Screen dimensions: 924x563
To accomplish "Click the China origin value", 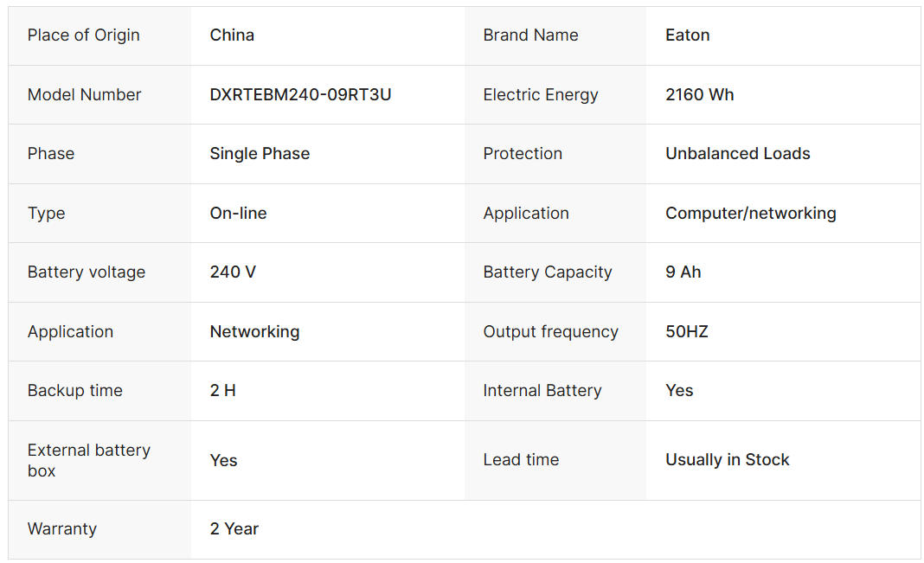I will [232, 35].
